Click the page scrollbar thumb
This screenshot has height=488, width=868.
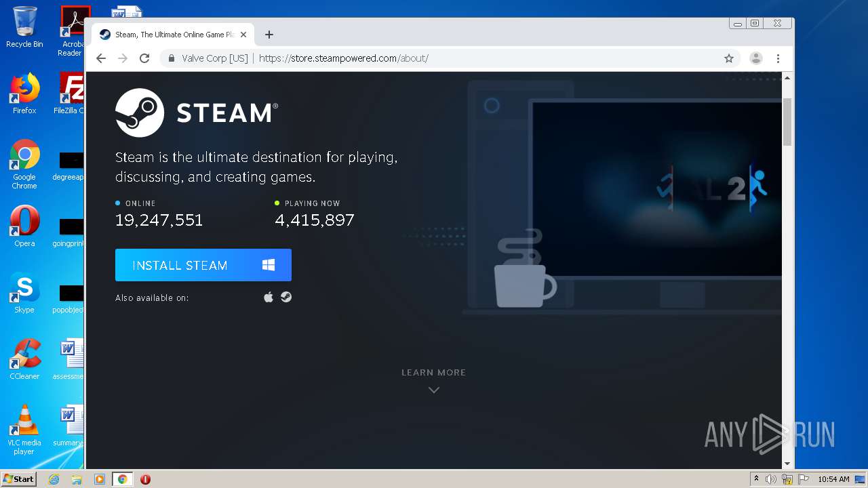787,122
